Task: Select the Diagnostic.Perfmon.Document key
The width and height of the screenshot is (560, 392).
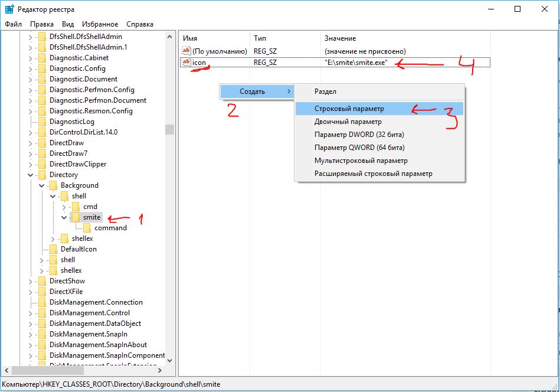Action: pyautogui.click(x=98, y=100)
